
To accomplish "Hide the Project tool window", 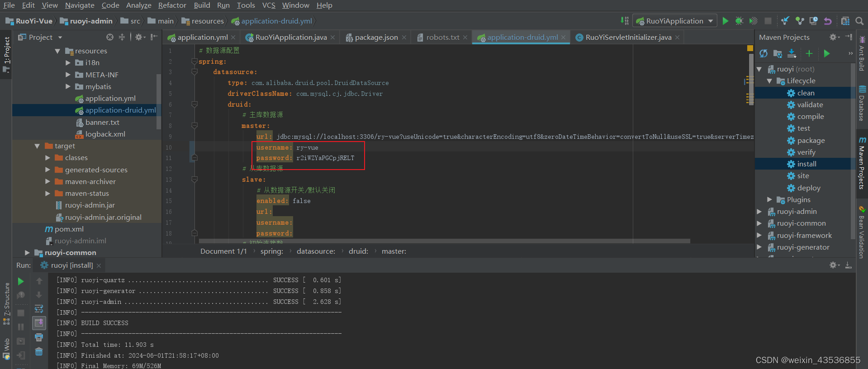I will click(x=154, y=37).
